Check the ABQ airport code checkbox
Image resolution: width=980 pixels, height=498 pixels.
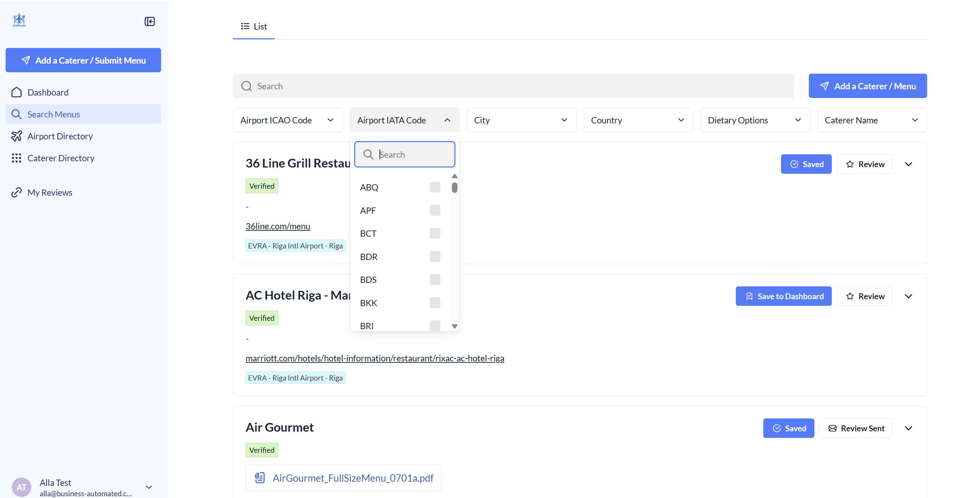click(x=435, y=187)
